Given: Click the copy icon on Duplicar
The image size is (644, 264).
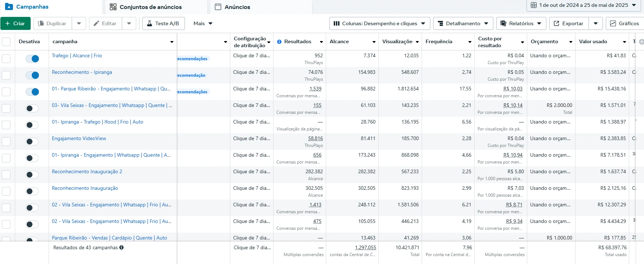Looking at the screenshot, I should coord(41,23).
